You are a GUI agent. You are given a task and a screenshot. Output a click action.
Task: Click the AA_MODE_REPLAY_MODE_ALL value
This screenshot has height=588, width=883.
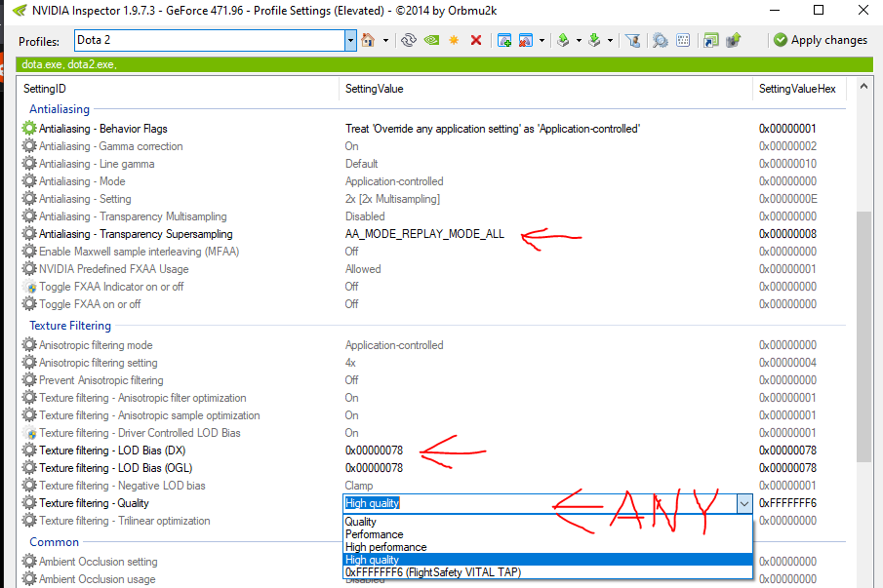(424, 233)
